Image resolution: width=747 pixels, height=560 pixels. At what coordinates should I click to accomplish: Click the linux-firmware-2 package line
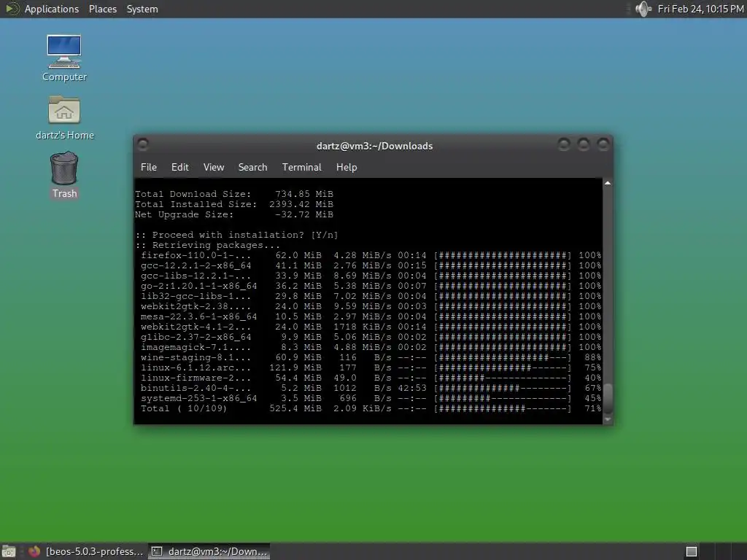(371, 378)
